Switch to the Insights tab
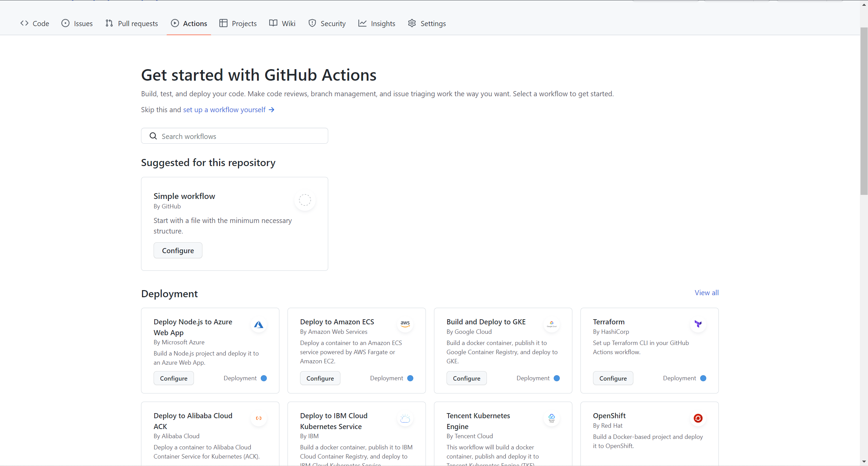This screenshot has width=868, height=466. (377, 23)
